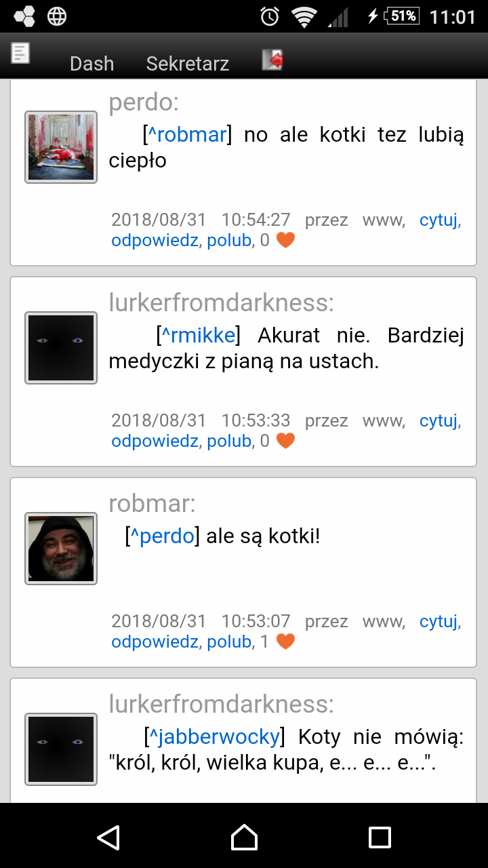Tap the orange heart on robmar's post
The image size is (488, 868).
pos(285,642)
